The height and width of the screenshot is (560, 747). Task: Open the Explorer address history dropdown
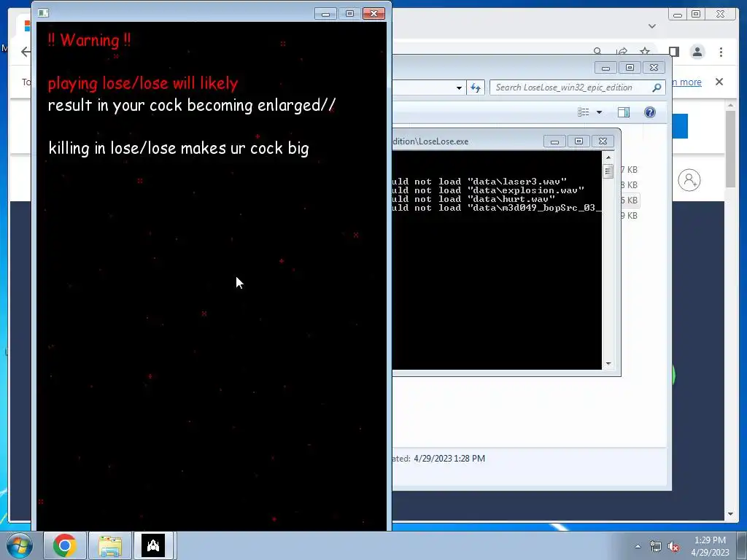pyautogui.click(x=459, y=87)
